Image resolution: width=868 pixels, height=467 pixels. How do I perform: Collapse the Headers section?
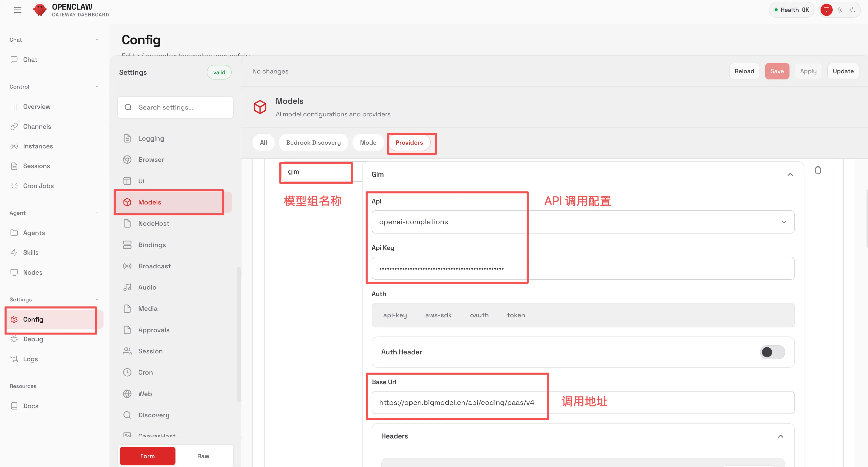780,436
